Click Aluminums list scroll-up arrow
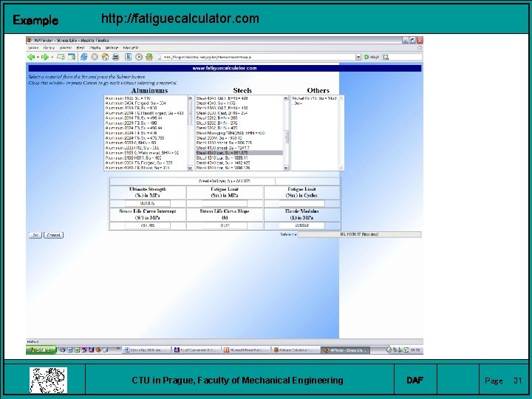Viewport: 532px width, 399px height. 190,98
